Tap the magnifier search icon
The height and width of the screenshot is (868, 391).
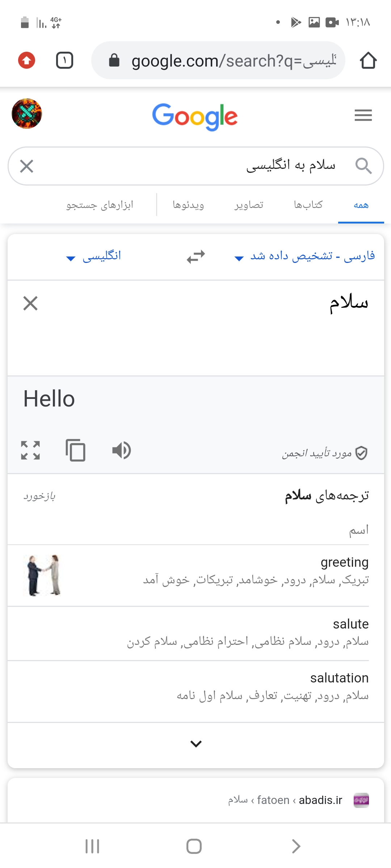(363, 166)
